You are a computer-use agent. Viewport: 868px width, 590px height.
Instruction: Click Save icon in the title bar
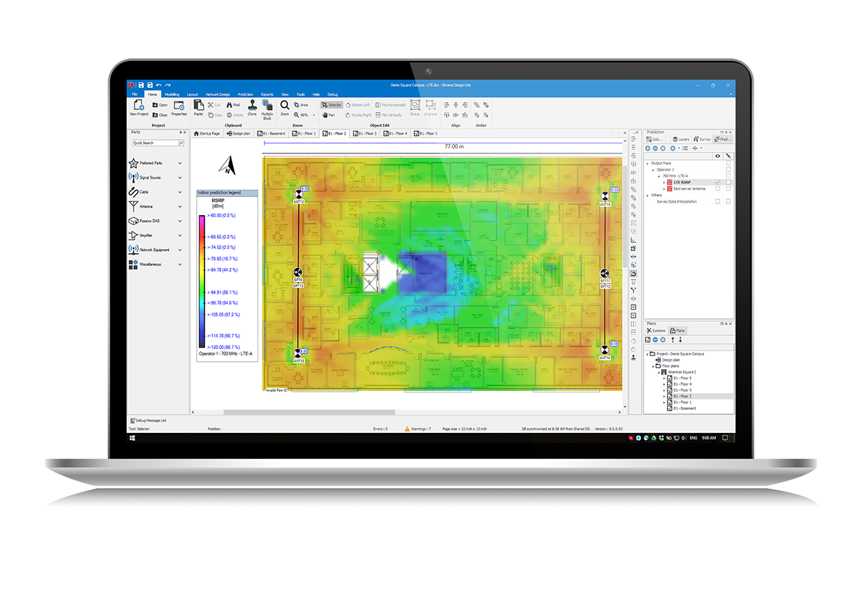[x=140, y=85]
